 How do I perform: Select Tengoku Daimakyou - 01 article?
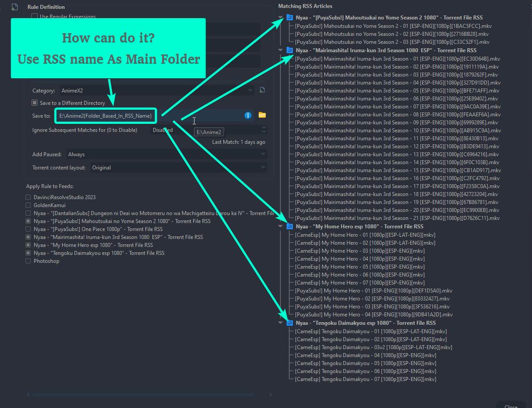[371, 331]
